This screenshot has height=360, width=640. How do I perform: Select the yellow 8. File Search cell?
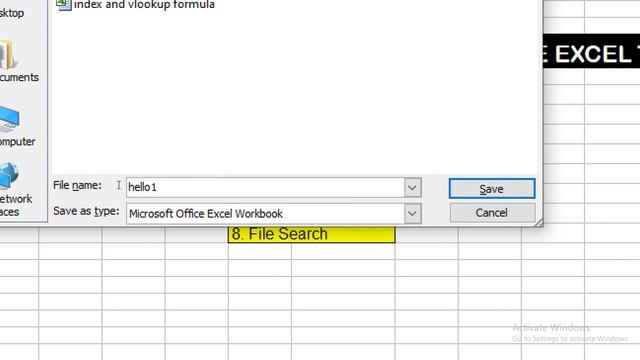pyautogui.click(x=311, y=234)
